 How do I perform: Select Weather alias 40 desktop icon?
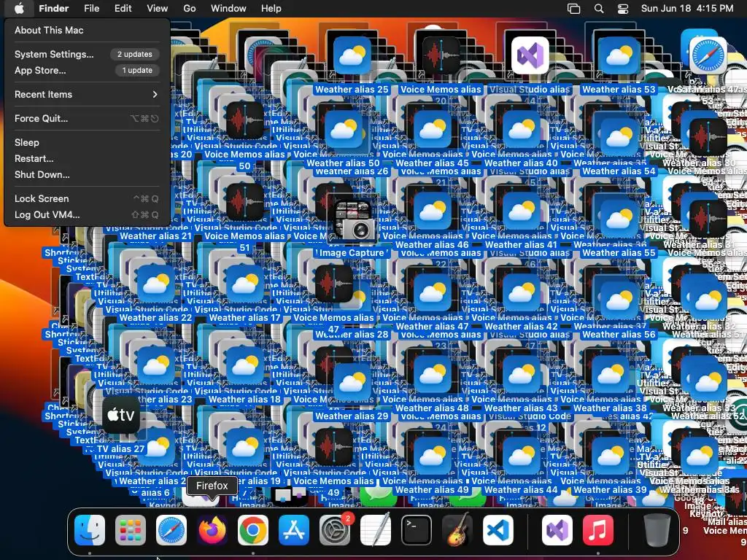click(521, 130)
